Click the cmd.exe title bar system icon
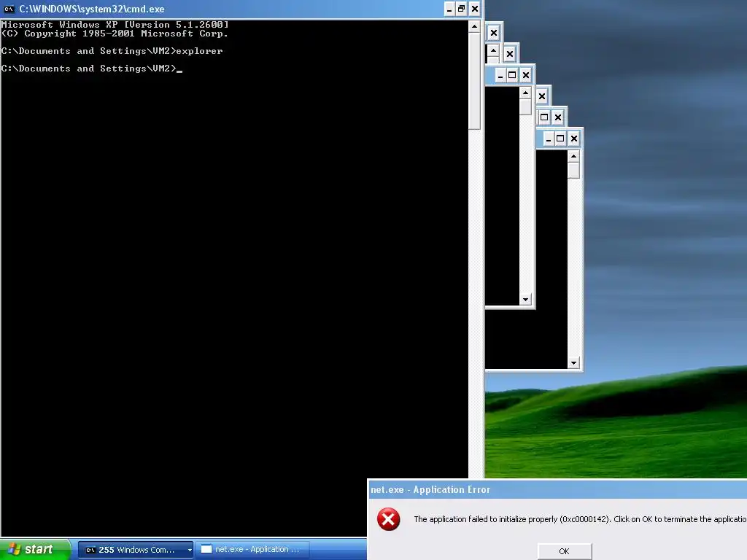 [x=9, y=9]
